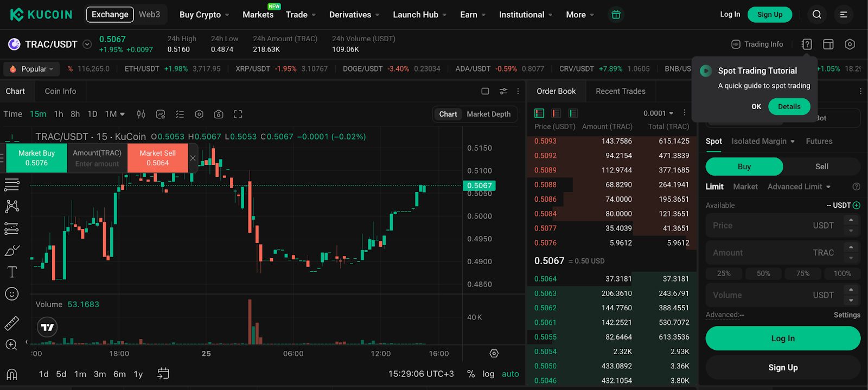Open the Isolated Margin dropdown
Screen dimensions: 868x390
click(763, 141)
